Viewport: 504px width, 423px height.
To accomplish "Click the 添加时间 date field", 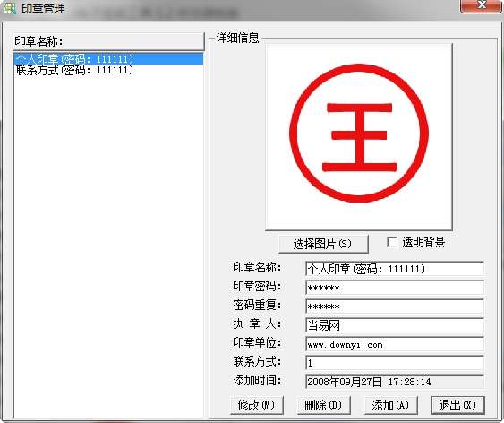I will pos(395,382).
